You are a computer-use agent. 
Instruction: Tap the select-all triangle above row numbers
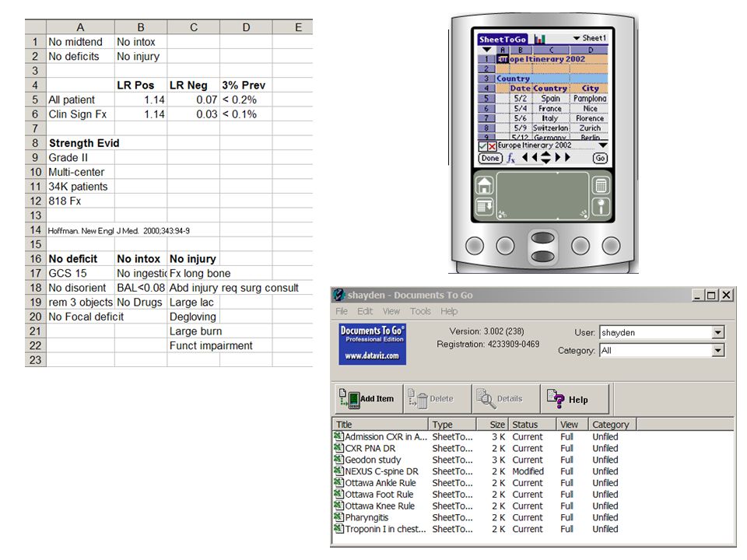pos(486,50)
